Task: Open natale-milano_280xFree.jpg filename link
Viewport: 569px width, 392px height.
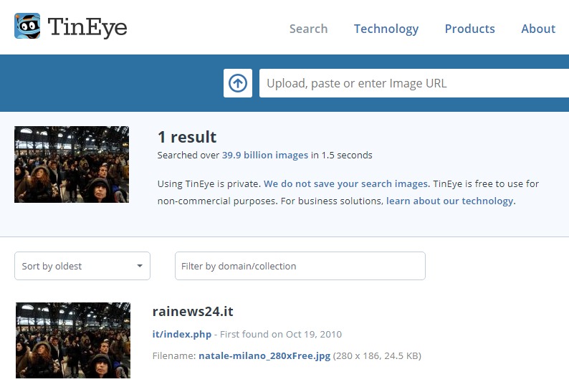Action: click(264, 355)
